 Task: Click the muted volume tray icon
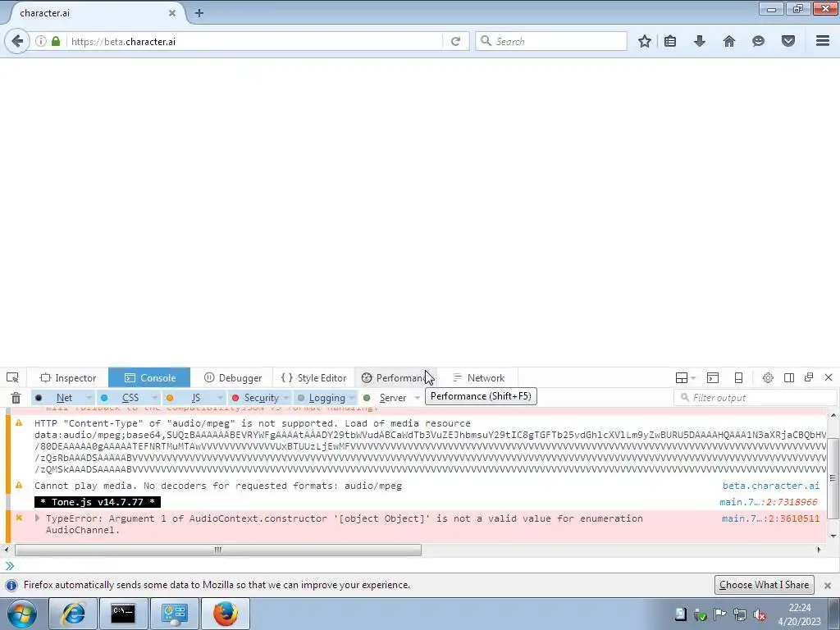pos(760,614)
